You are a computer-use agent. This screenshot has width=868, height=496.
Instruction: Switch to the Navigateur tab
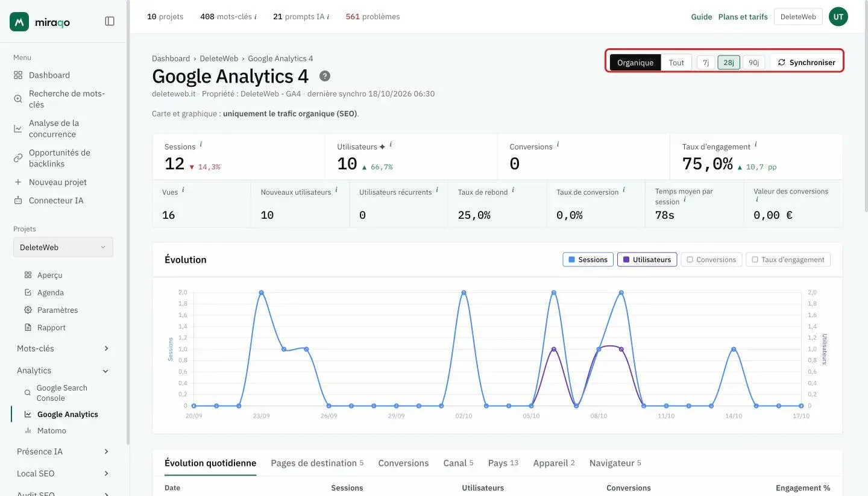coord(615,463)
